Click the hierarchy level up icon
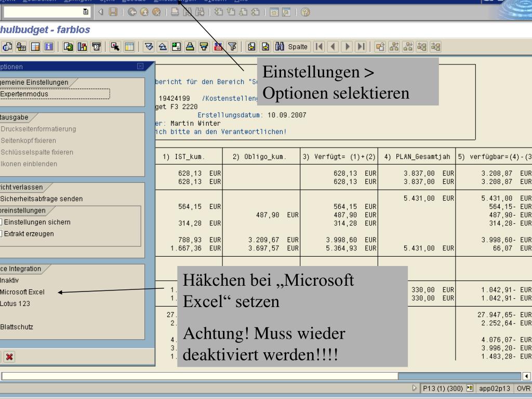The height and width of the screenshot is (399, 532). pyautogui.click(x=394, y=47)
